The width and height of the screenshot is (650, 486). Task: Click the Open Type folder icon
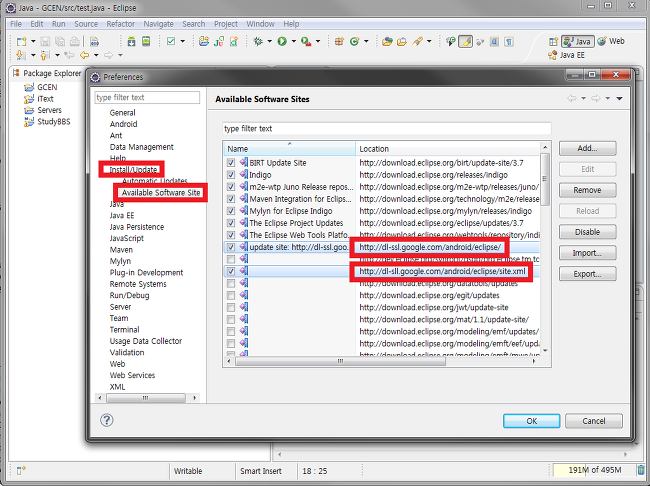(387, 41)
